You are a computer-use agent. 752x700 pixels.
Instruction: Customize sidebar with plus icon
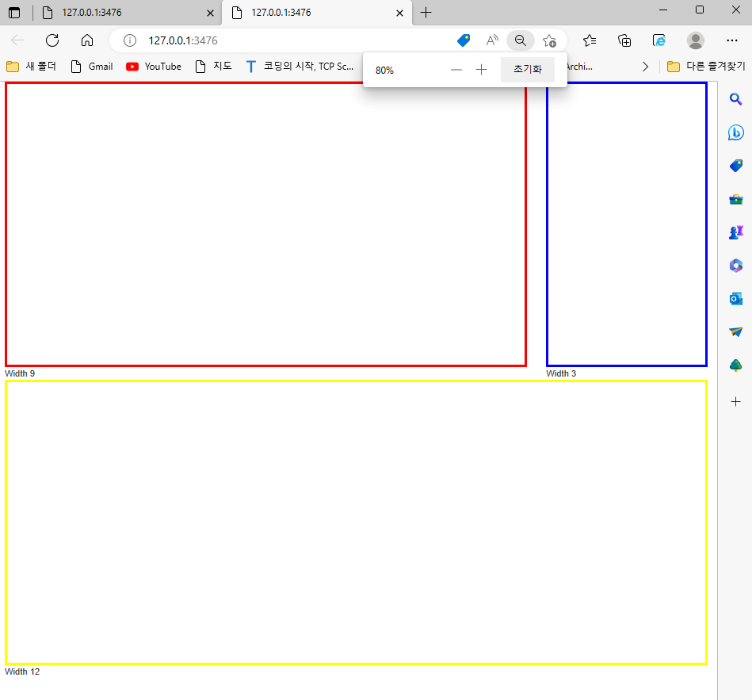[735, 402]
